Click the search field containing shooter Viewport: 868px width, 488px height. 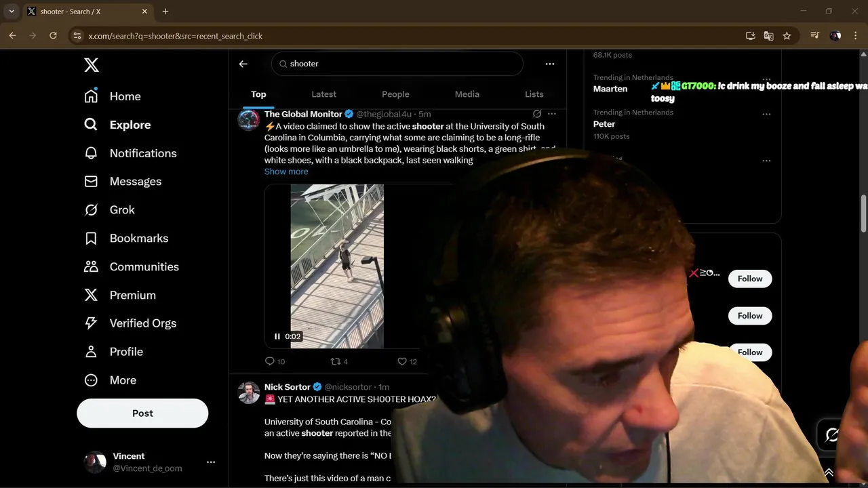(x=397, y=64)
